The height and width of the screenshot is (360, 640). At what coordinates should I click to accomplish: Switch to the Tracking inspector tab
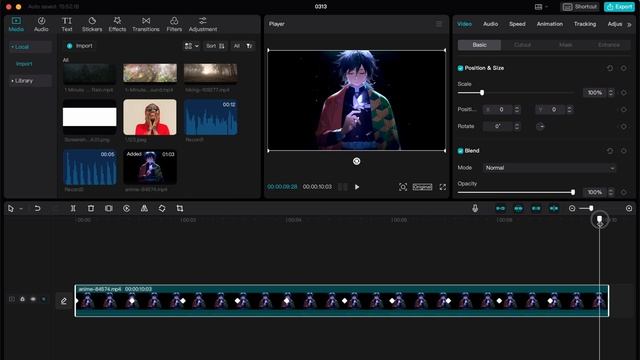(x=585, y=24)
